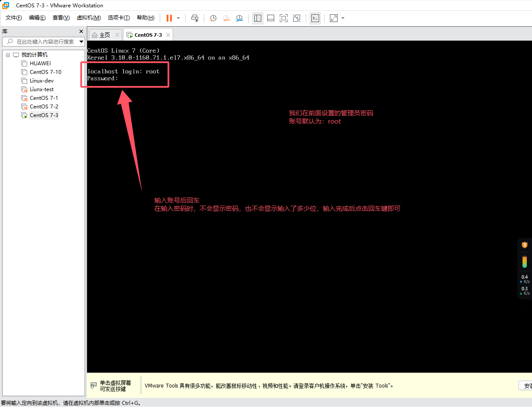Close the 主页 tab
Image resolution: width=532 pixels, height=407 pixels.
[x=117, y=35]
